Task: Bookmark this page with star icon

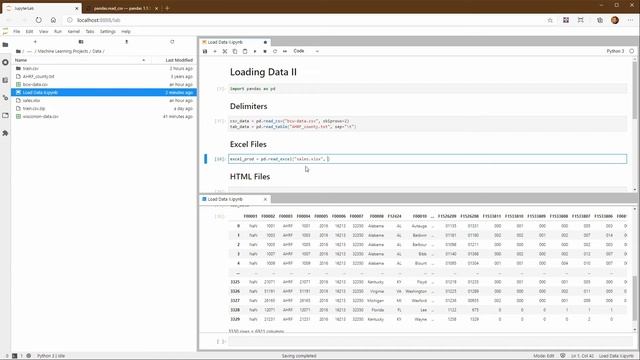Action: (550, 20)
